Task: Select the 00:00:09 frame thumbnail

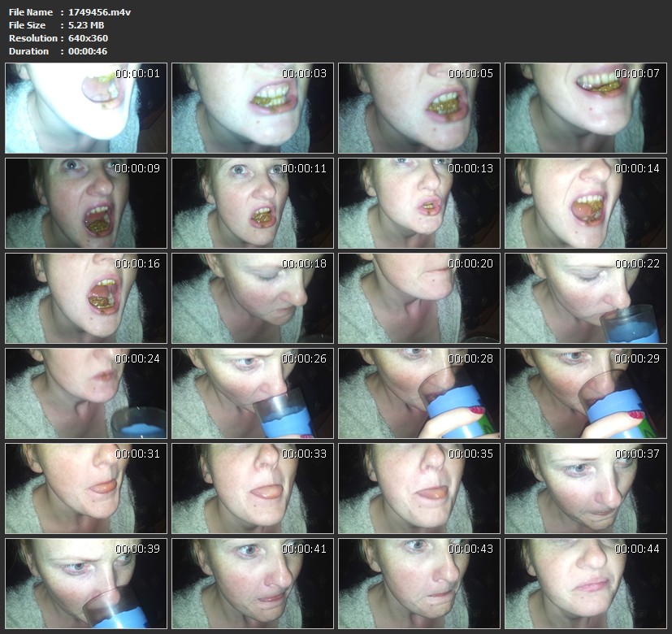Action: (86, 203)
